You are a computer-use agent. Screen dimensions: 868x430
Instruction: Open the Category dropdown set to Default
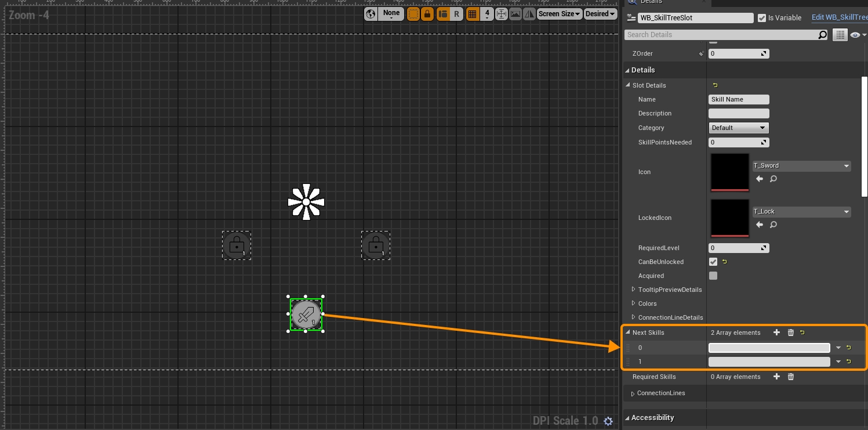[739, 128]
